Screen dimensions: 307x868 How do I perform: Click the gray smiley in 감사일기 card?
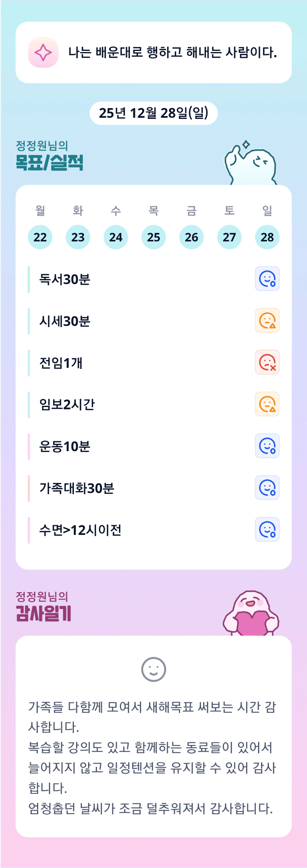[153, 670]
